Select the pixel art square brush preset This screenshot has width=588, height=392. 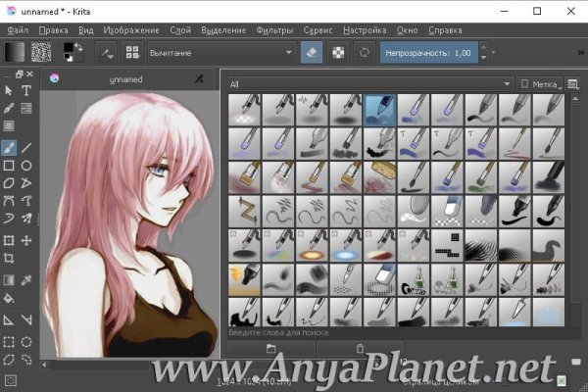pyautogui.click(x=447, y=246)
